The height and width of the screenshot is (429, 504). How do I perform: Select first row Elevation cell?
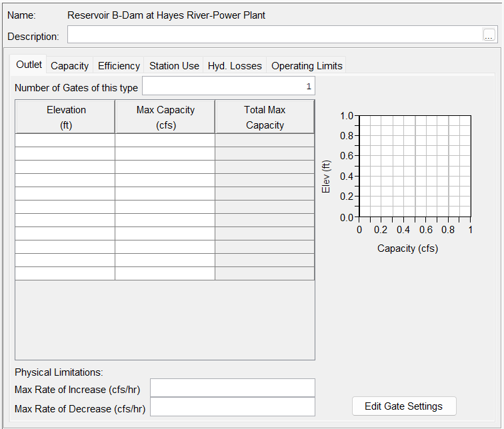click(65, 141)
